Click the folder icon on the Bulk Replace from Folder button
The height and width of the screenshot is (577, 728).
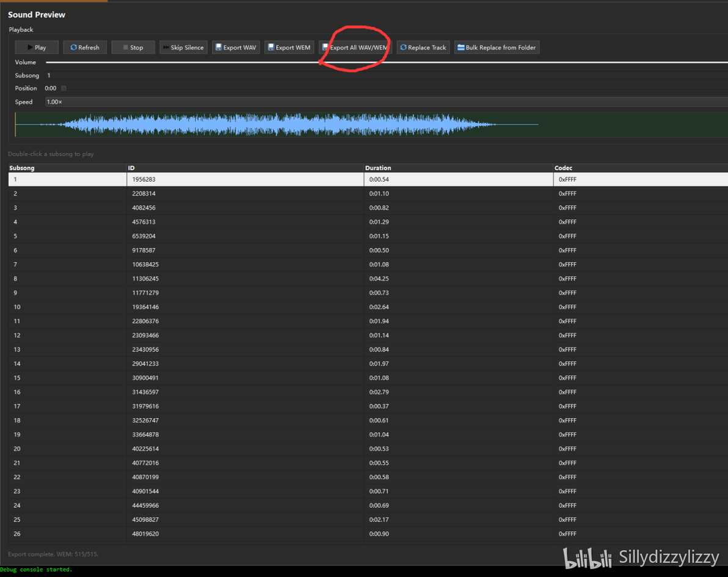pos(460,48)
